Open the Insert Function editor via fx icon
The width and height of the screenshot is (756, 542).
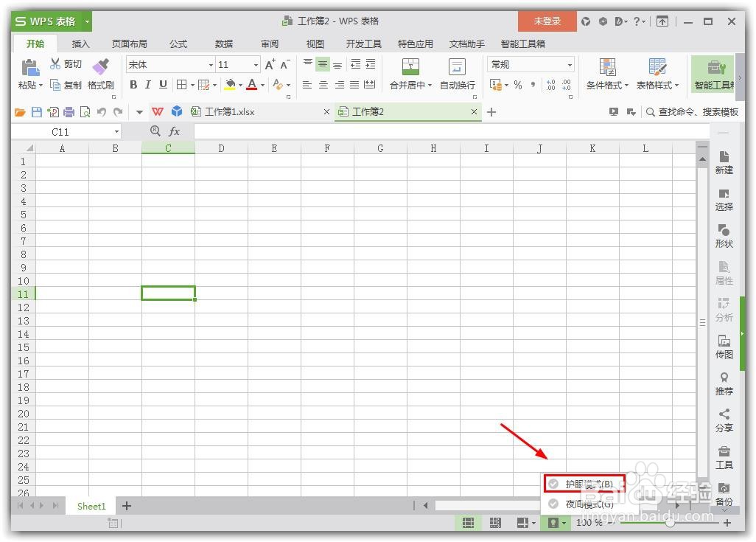pyautogui.click(x=173, y=131)
